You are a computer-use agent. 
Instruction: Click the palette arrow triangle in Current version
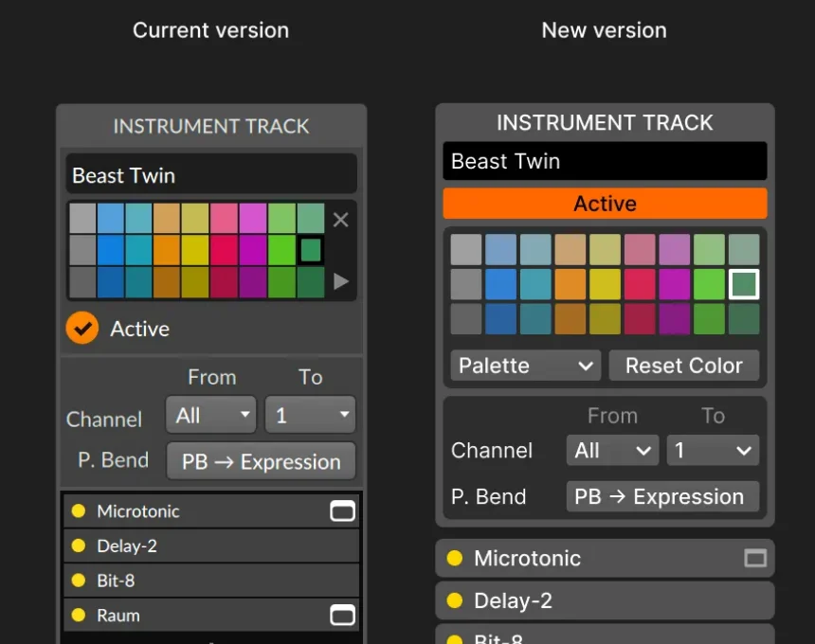click(340, 281)
